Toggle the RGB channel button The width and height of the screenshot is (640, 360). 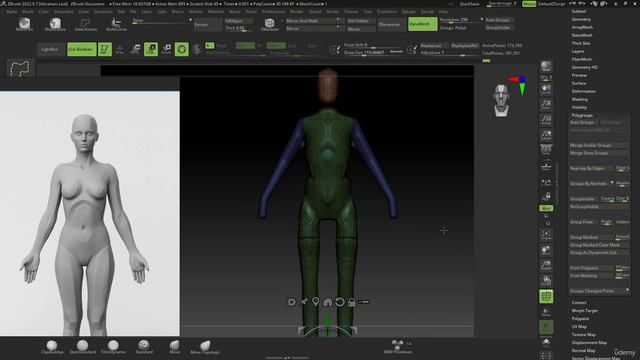245,46
